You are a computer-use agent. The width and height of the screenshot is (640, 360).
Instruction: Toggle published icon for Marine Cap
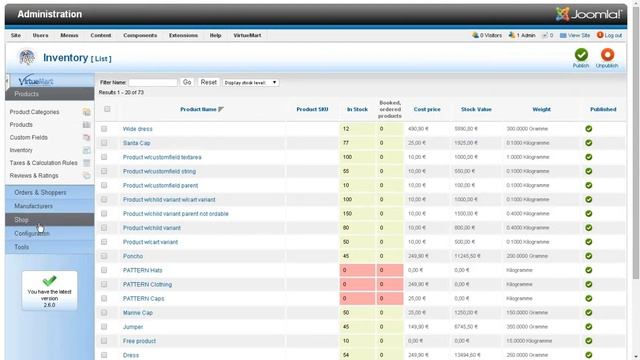[589, 313]
